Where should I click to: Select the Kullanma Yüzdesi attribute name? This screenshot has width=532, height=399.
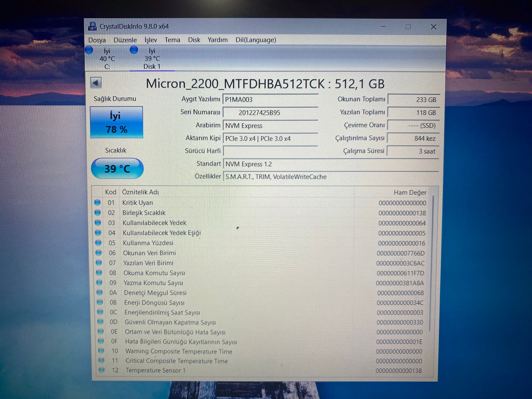148,243
